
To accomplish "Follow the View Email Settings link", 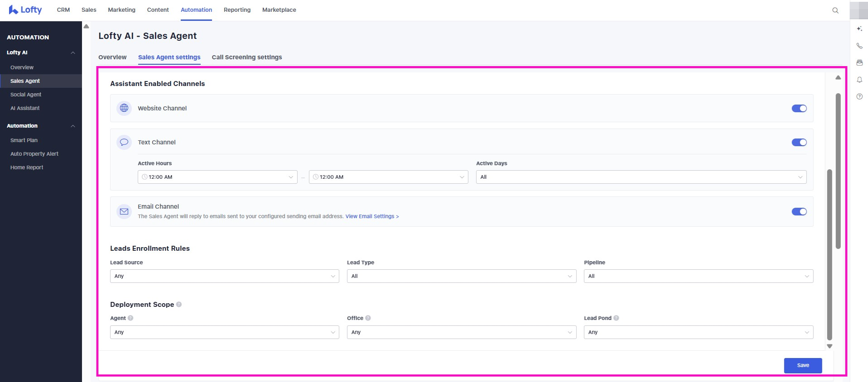I will (372, 216).
